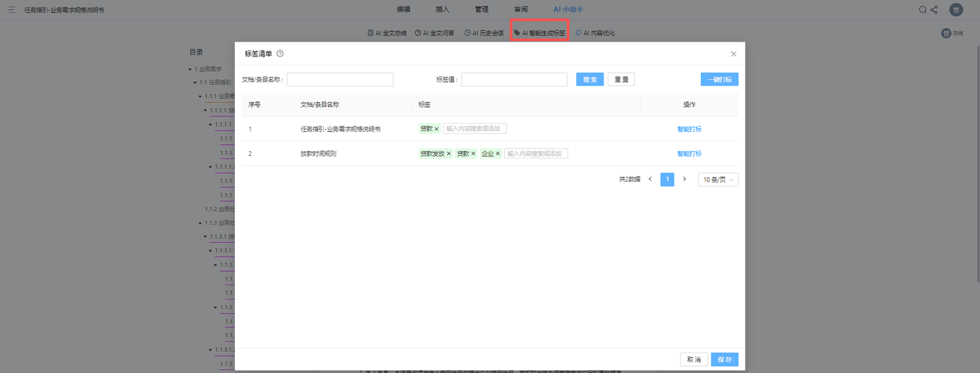Click the 取消 button
Screen dimensions: 980x373
pos(693,359)
